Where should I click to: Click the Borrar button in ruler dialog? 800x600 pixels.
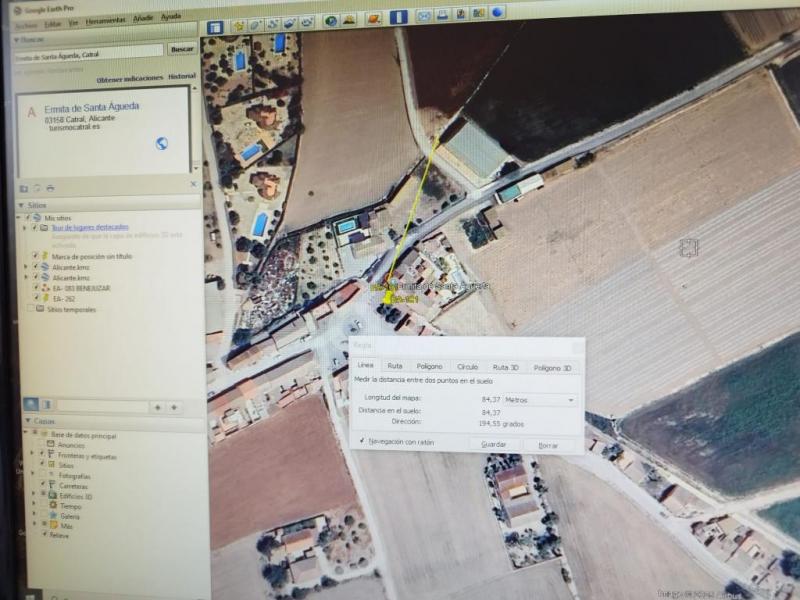pos(548,444)
